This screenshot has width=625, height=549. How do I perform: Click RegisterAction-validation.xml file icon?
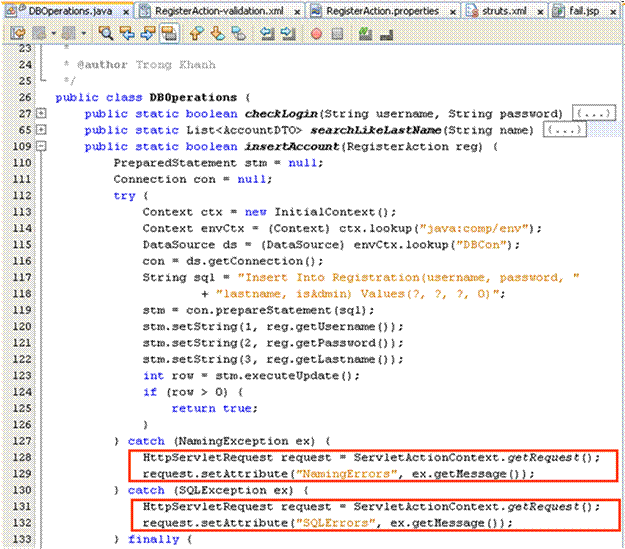(x=145, y=12)
